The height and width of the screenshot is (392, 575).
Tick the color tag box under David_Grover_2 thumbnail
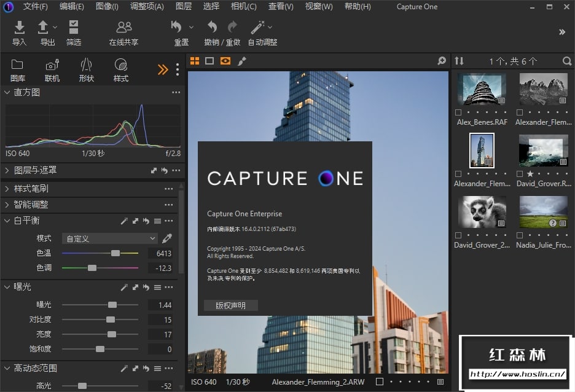click(x=459, y=235)
